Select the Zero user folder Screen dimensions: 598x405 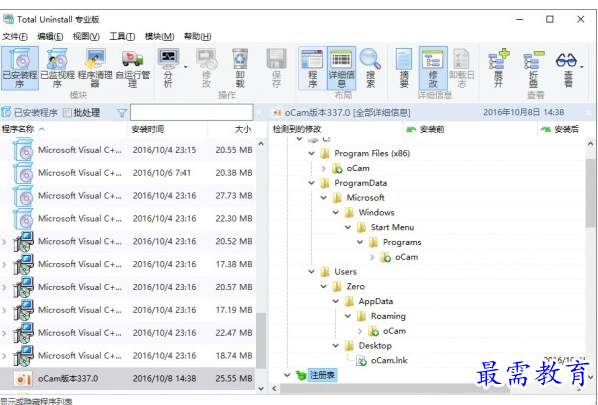[355, 286]
